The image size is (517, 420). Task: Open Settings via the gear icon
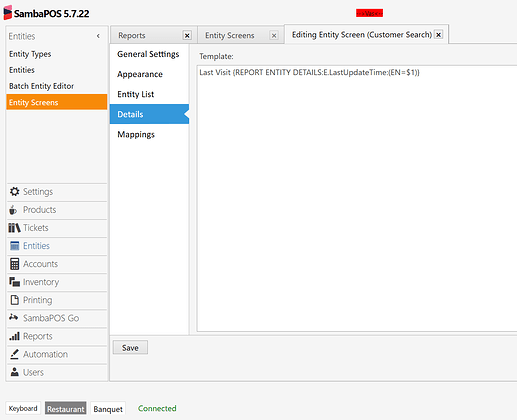[x=14, y=192]
